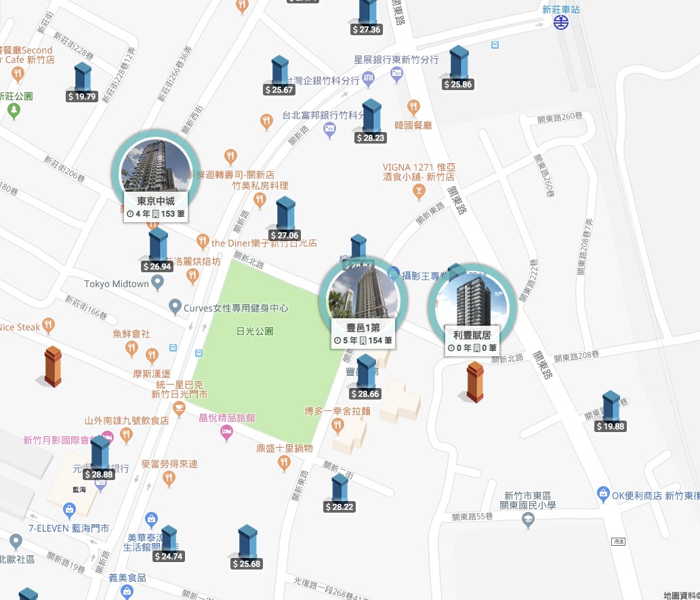This screenshot has height=600, width=700.
Task: Click the VIGNA 1271 cocktail bar pin
Action: click(419, 192)
